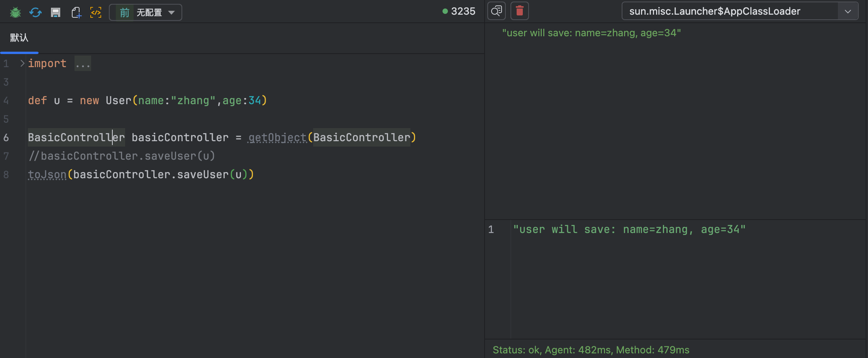Click line number 6 in the gutter
The height and width of the screenshot is (358, 868).
6,137
